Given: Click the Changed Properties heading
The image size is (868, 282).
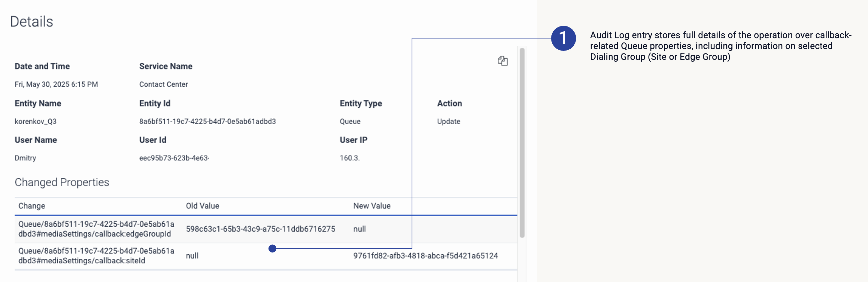Looking at the screenshot, I should 62,182.
